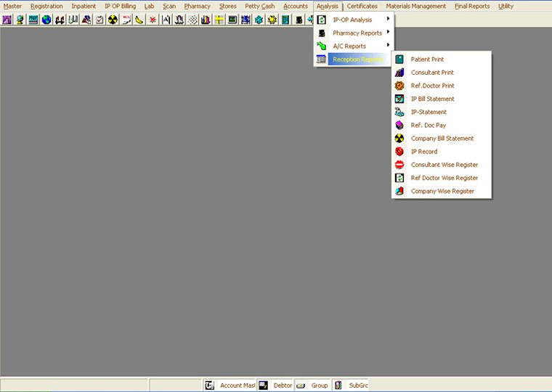Image resolution: width=552 pixels, height=392 pixels.
Task: Open the Certificates menu
Action: pos(362,6)
